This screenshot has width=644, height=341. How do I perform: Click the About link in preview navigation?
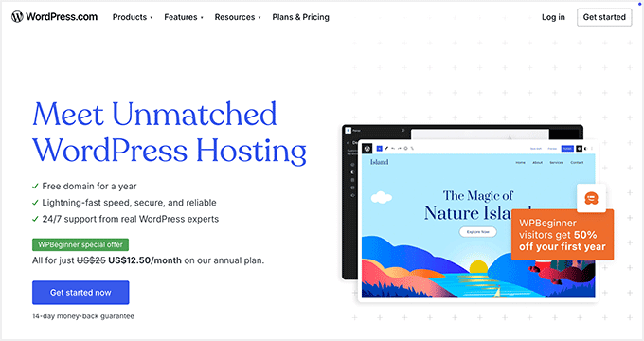pos(537,163)
